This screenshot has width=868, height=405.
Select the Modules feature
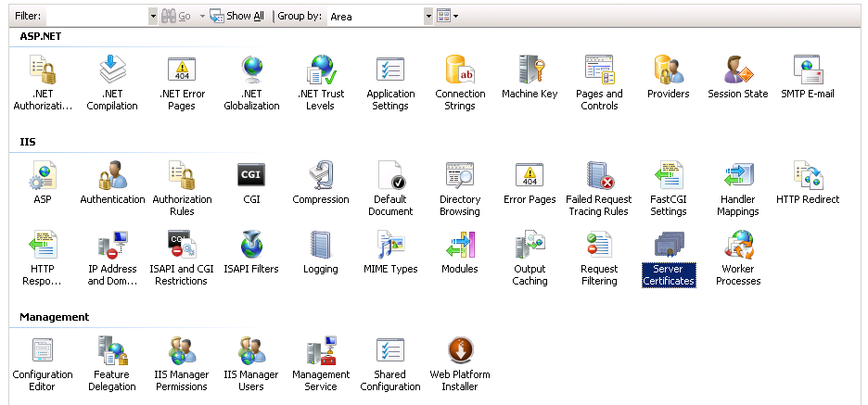coord(460,252)
